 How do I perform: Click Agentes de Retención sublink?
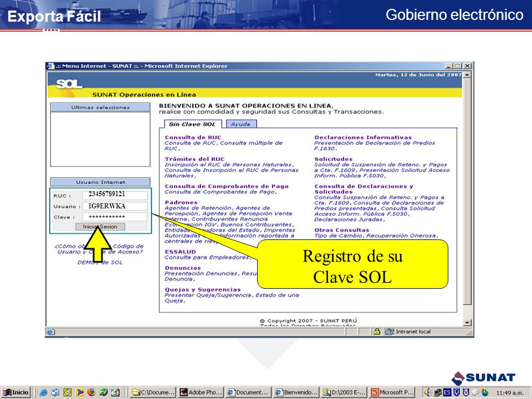198,208
